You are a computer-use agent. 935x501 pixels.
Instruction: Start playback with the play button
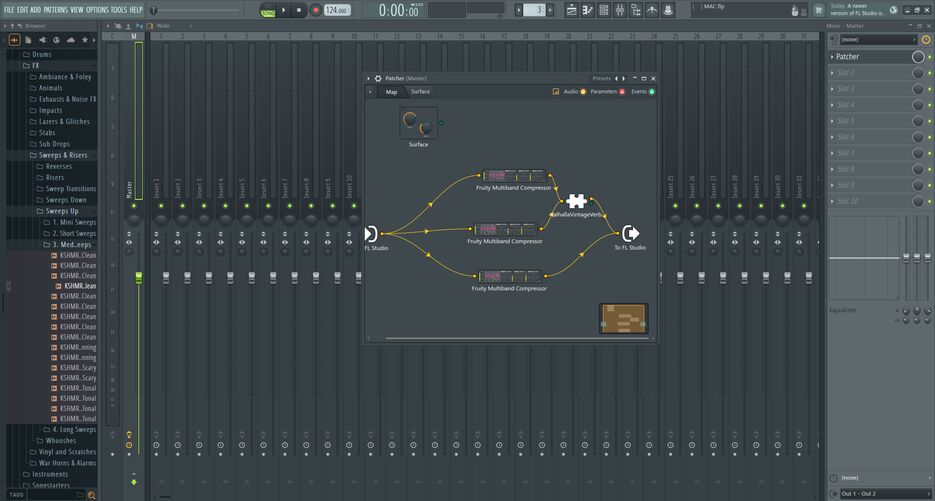[x=284, y=10]
